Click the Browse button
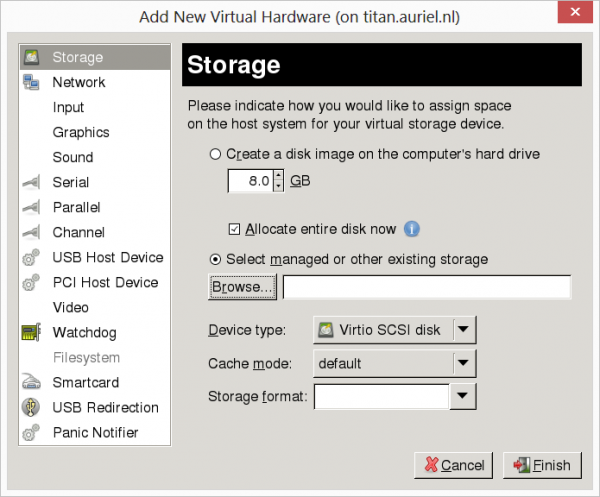 (242, 288)
